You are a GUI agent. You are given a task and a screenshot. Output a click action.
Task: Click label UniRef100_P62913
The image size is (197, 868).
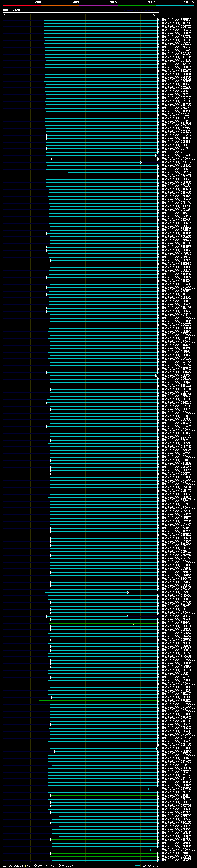pos(177,504)
